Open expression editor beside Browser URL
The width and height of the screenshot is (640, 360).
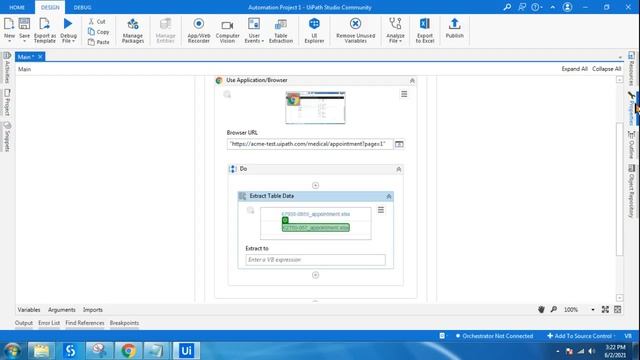pos(399,144)
